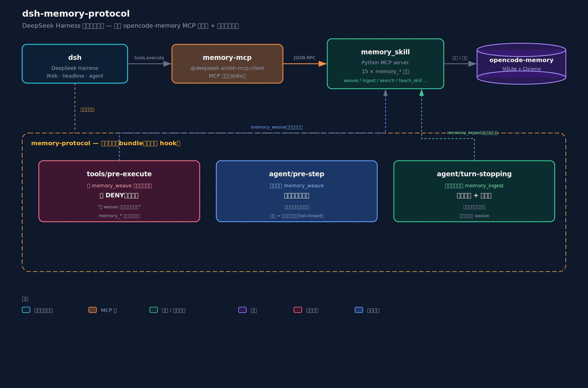Screen dimensions: 588x388
Task: Select the dsh node box
Action: point(75,64)
